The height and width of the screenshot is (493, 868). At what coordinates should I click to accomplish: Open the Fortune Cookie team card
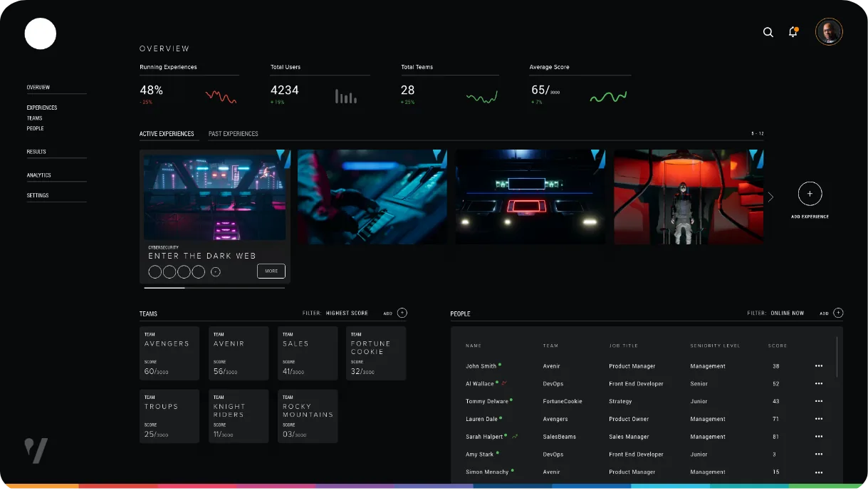point(376,353)
